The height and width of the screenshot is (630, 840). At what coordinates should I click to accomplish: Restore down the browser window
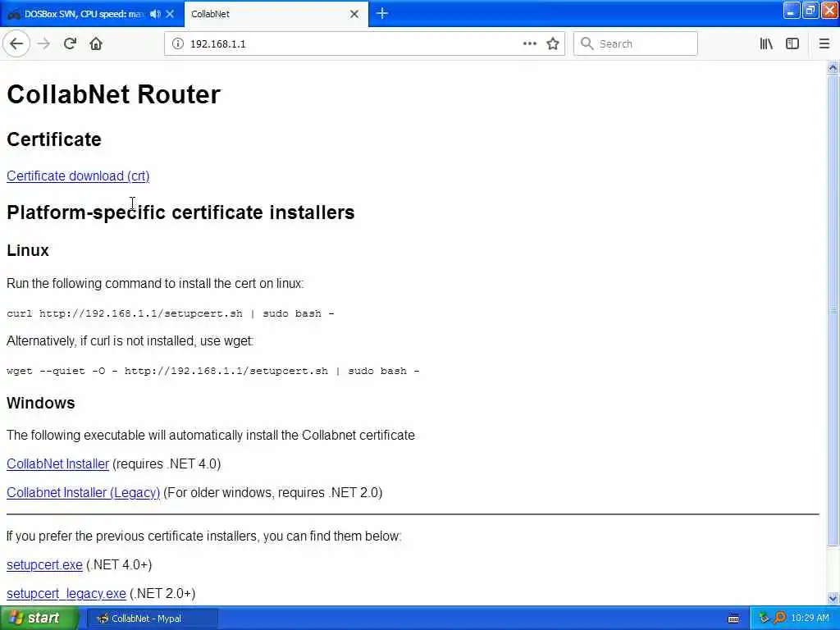coord(810,10)
